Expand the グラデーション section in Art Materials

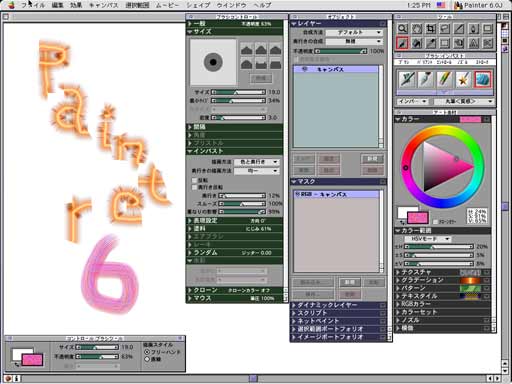pos(398,280)
